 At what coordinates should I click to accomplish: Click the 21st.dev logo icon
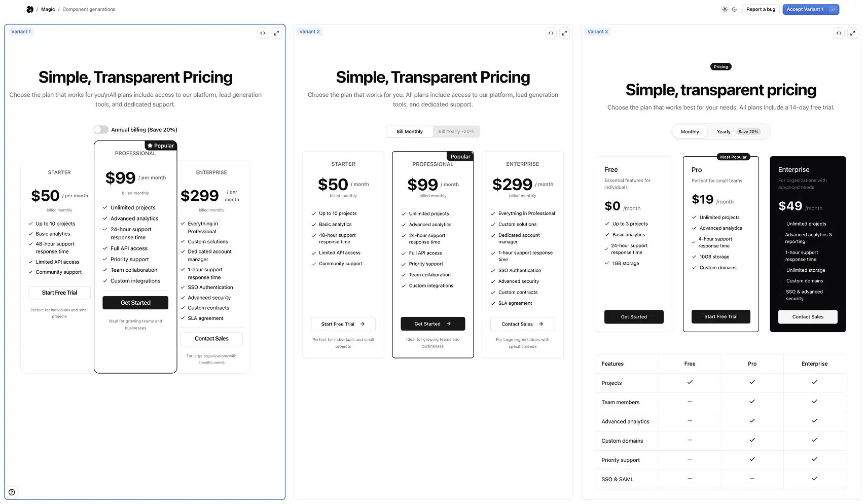click(30, 9)
